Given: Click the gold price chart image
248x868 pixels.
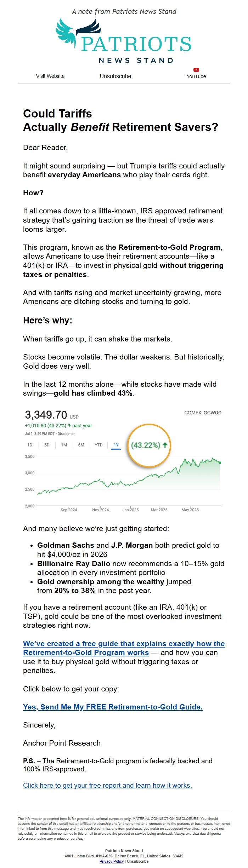Looking at the screenshot, I should (x=123, y=460).
